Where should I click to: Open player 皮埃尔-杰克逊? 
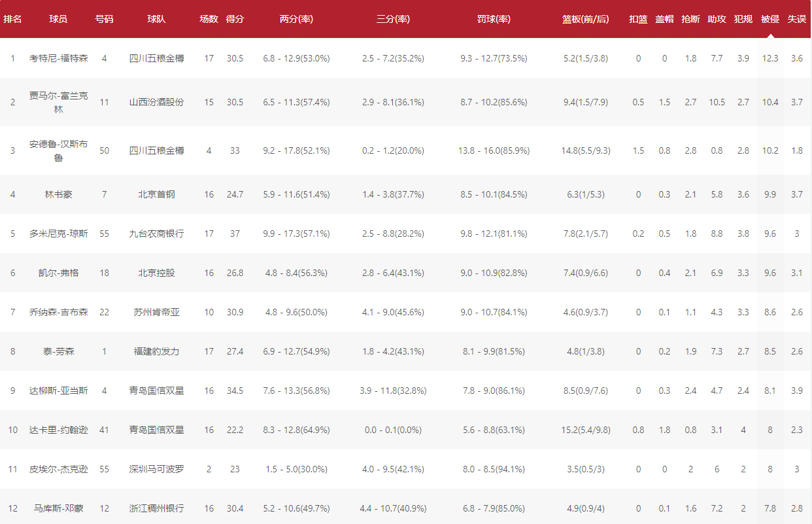[58, 469]
